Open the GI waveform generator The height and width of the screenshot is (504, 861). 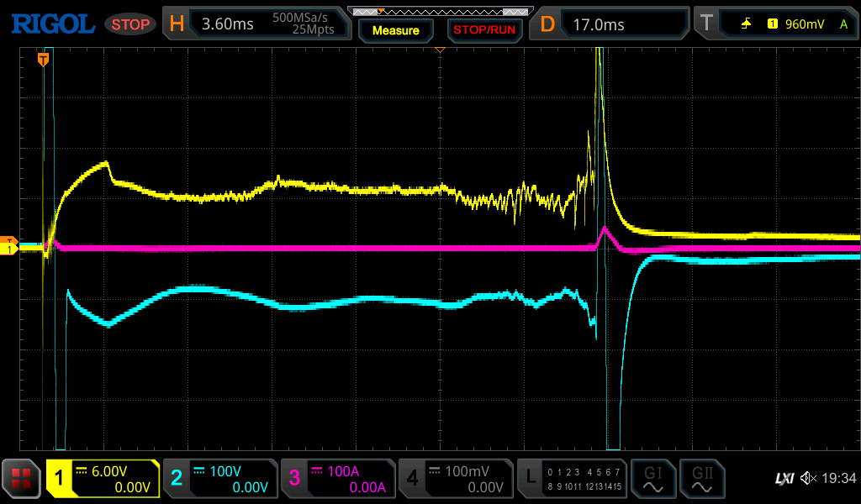tap(652, 479)
